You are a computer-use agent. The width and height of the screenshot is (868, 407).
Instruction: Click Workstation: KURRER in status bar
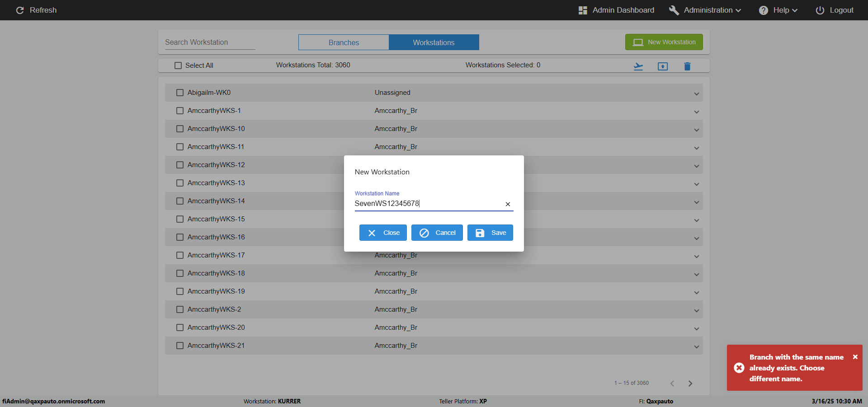pyautogui.click(x=272, y=401)
